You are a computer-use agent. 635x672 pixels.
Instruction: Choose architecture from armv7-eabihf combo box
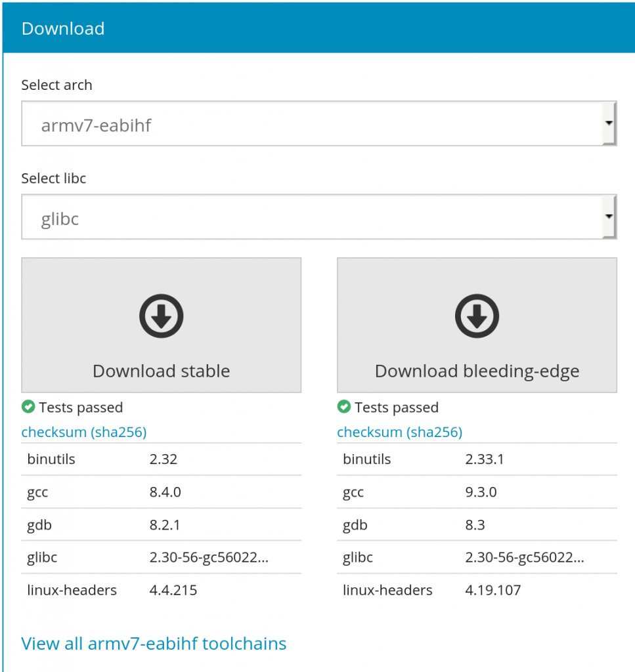tap(319, 123)
